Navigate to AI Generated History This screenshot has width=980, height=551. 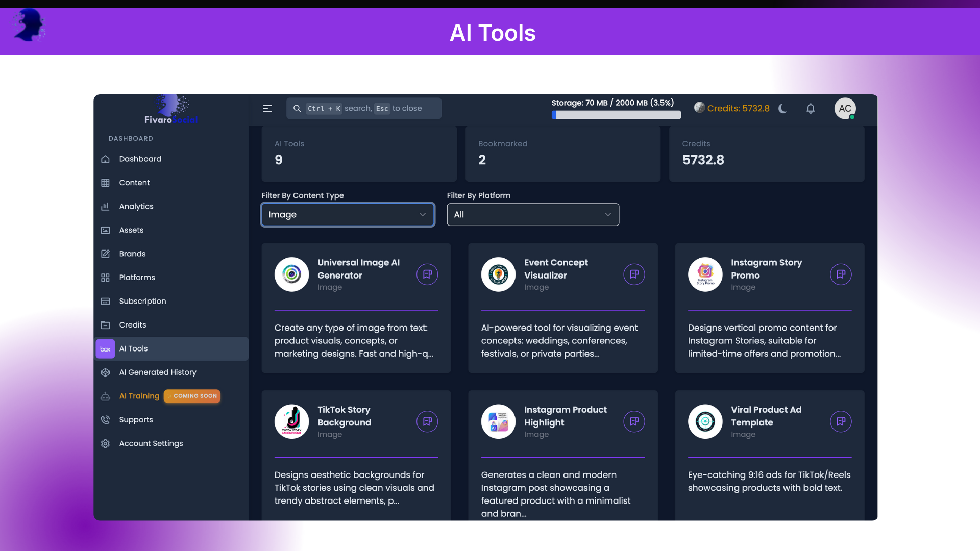click(x=158, y=372)
